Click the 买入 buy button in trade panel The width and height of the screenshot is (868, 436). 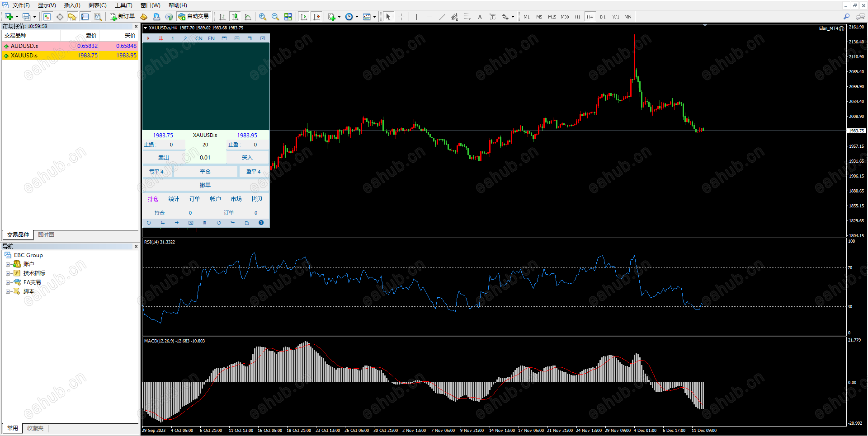tap(247, 158)
